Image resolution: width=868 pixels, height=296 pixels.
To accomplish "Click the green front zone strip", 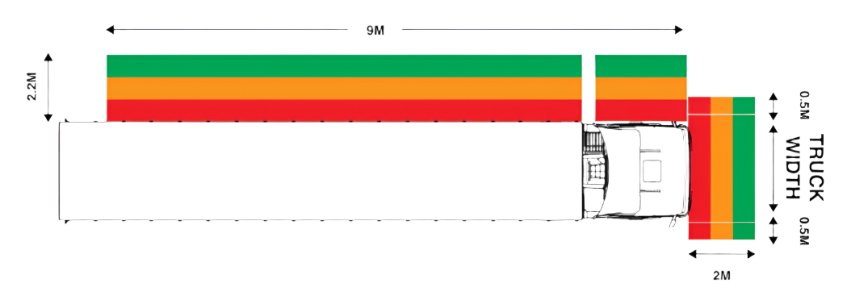I will point(744,169).
